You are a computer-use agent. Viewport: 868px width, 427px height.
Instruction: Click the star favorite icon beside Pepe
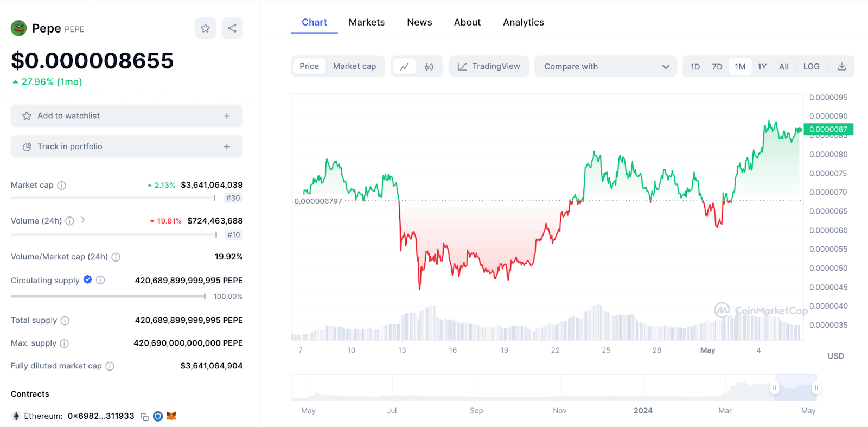pyautogui.click(x=205, y=28)
